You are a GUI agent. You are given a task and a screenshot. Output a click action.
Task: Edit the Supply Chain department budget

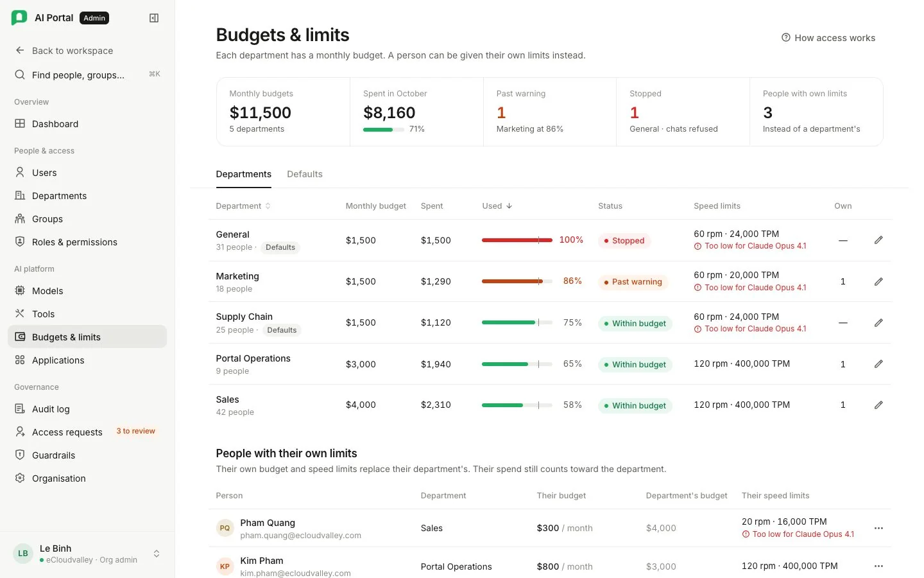coord(878,322)
